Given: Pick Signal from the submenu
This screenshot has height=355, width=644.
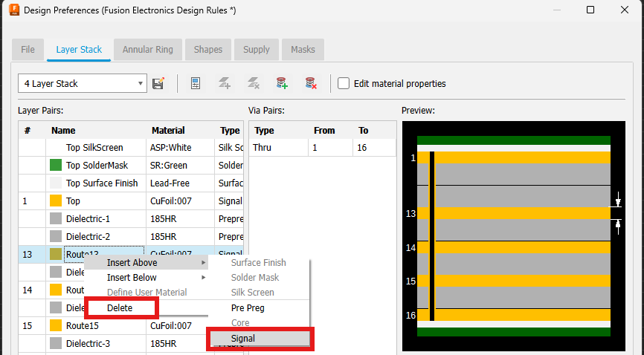Looking at the screenshot, I should point(260,339).
